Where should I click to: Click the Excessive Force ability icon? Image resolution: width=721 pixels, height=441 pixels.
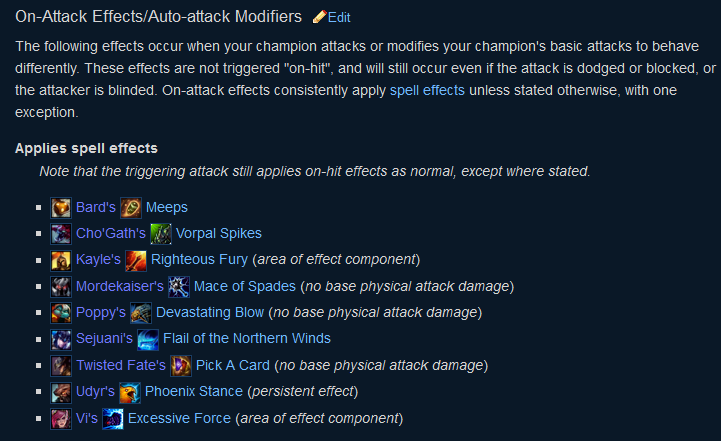pyautogui.click(x=113, y=418)
